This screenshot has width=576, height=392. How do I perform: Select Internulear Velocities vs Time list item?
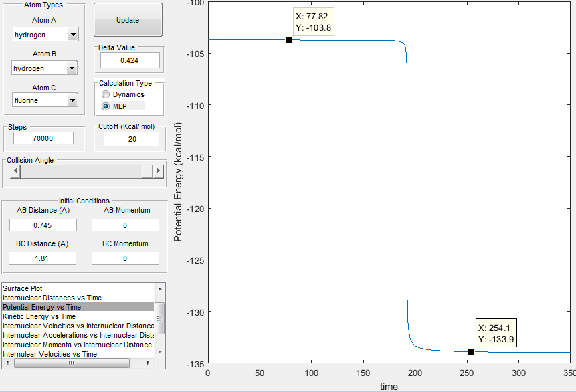pos(78,354)
